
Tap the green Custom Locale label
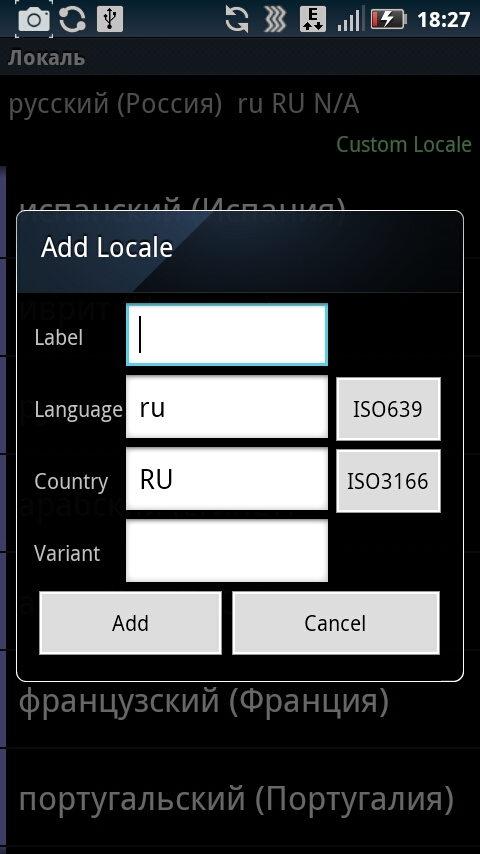point(404,144)
